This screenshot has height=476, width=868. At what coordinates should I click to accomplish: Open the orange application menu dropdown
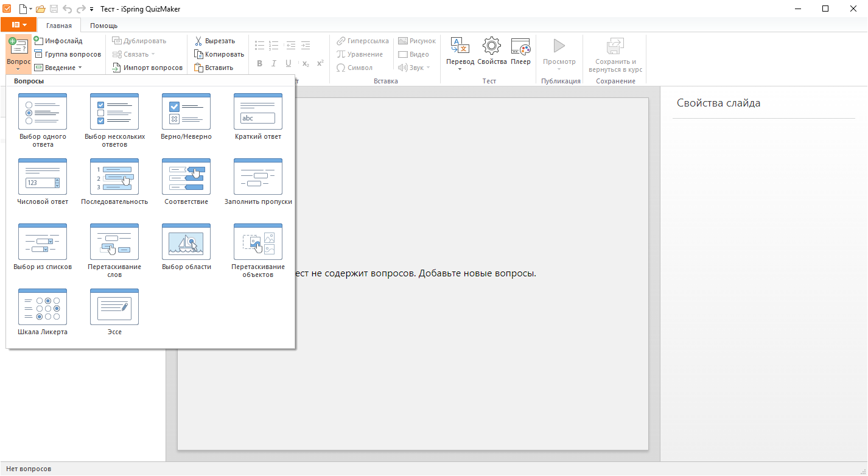[18, 25]
